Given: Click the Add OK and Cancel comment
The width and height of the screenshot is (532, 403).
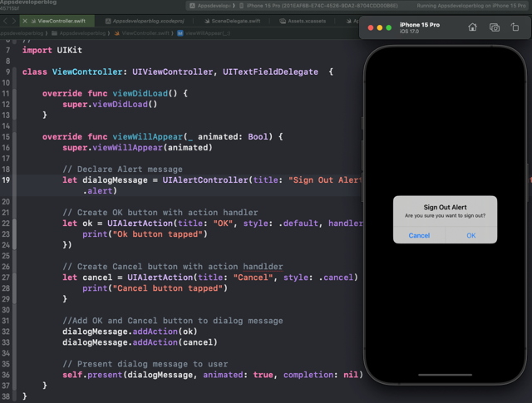Looking at the screenshot, I should pos(173,321).
